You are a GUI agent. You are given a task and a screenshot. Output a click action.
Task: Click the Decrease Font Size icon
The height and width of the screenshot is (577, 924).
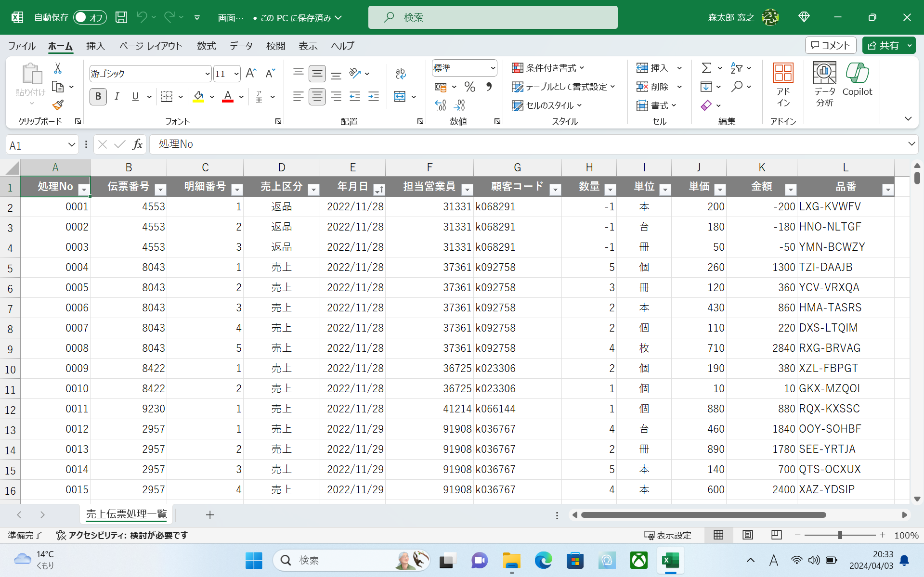[x=271, y=73]
